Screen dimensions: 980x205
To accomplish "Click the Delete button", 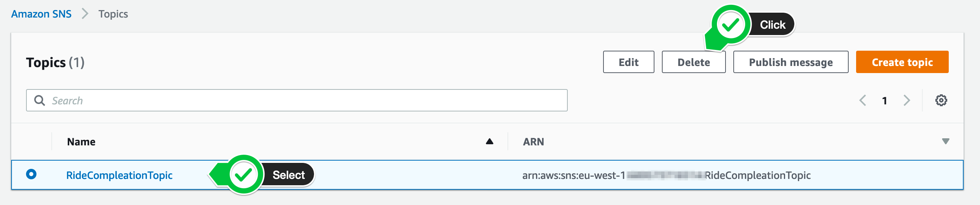I will click(693, 62).
